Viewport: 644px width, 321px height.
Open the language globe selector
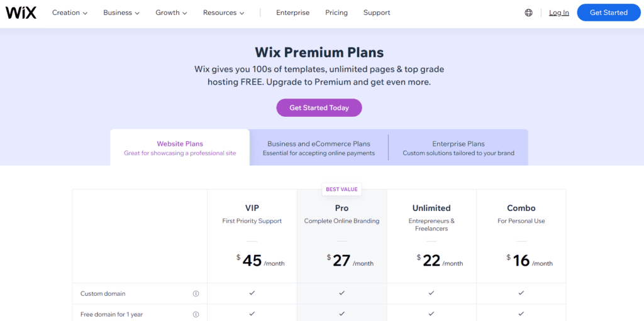[x=528, y=13]
